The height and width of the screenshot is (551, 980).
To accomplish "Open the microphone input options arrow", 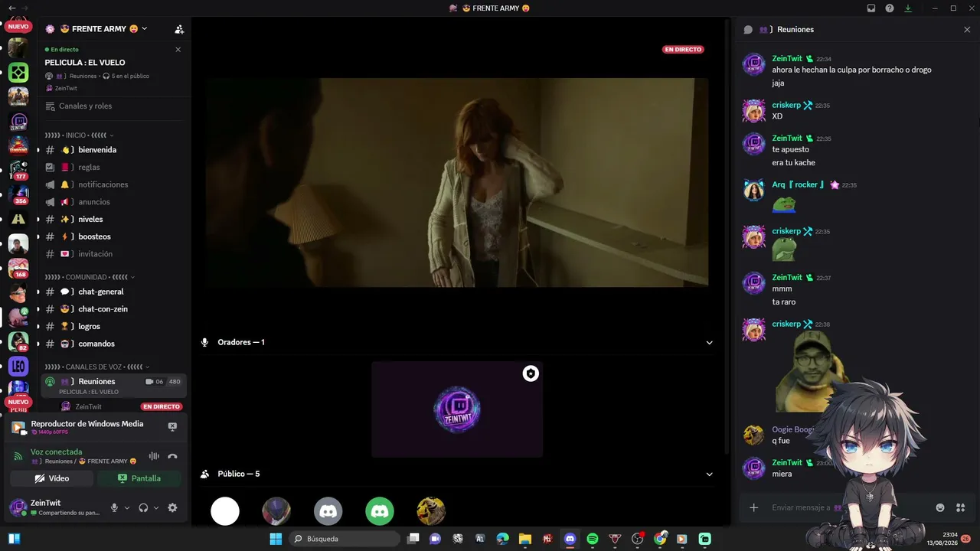I will pyautogui.click(x=127, y=507).
